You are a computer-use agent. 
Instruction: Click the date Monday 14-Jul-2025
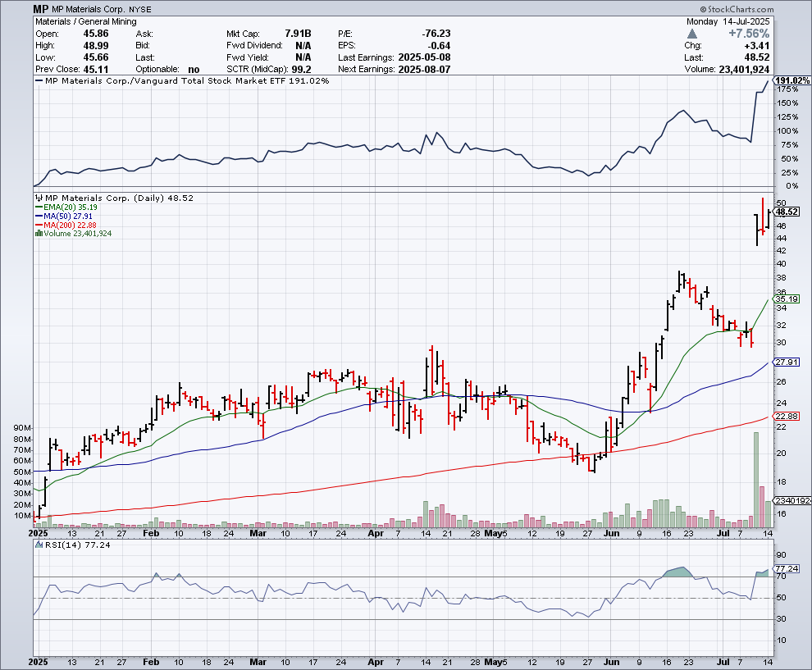pyautogui.click(x=728, y=22)
